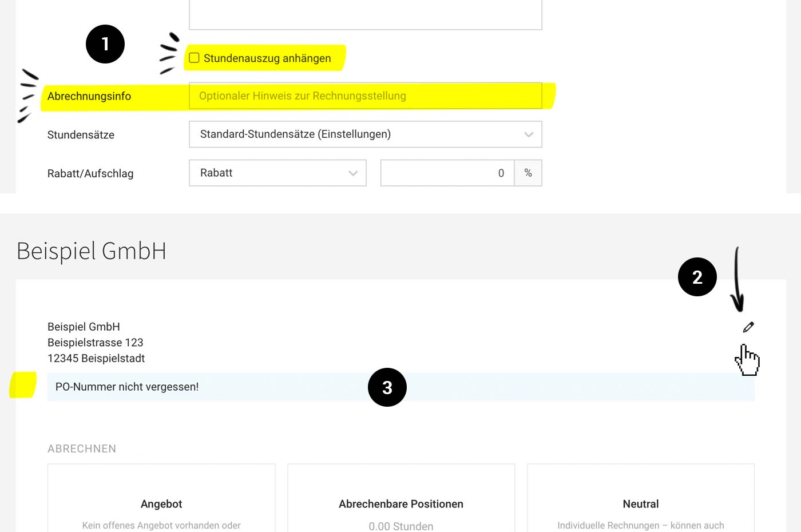Select the Abrechenbare Positionen card
Screen dimensions: 801x532
point(401,498)
